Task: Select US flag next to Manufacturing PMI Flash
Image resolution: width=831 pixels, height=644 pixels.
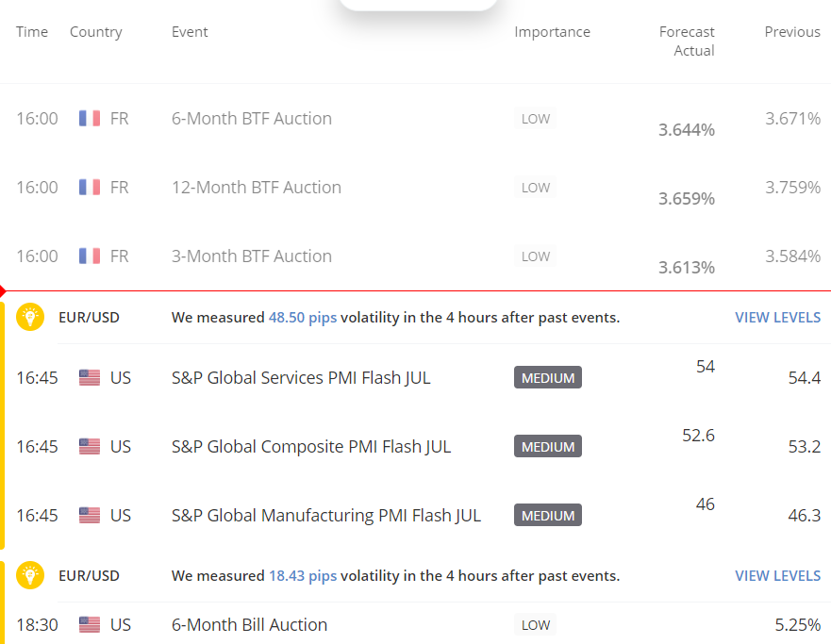Action: coord(90,516)
